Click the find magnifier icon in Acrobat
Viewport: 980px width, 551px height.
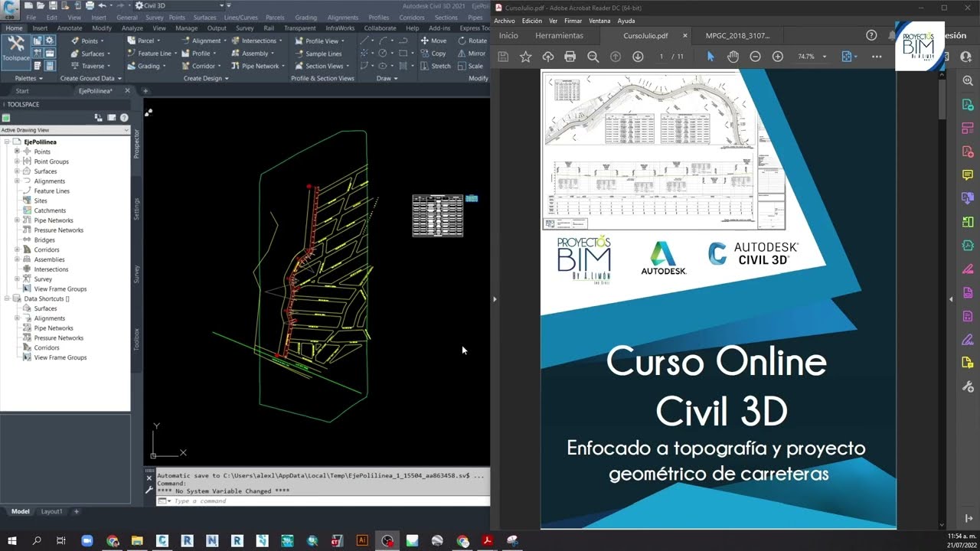pos(593,57)
